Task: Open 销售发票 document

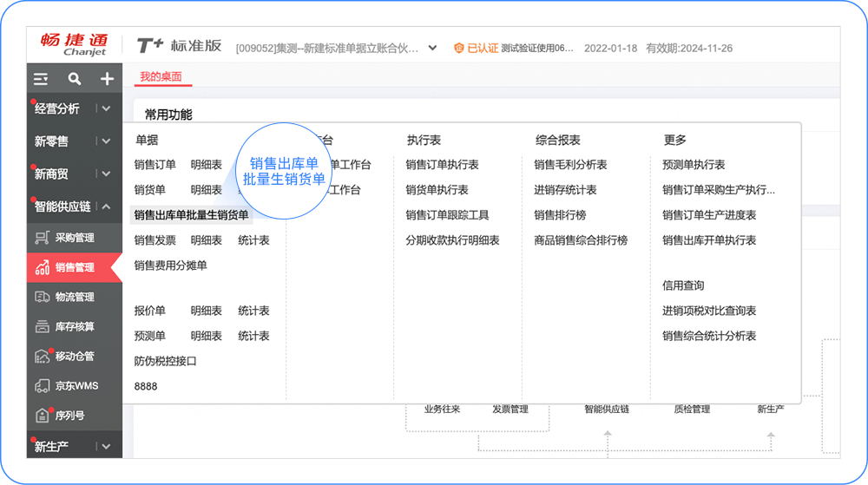Action: (x=155, y=240)
